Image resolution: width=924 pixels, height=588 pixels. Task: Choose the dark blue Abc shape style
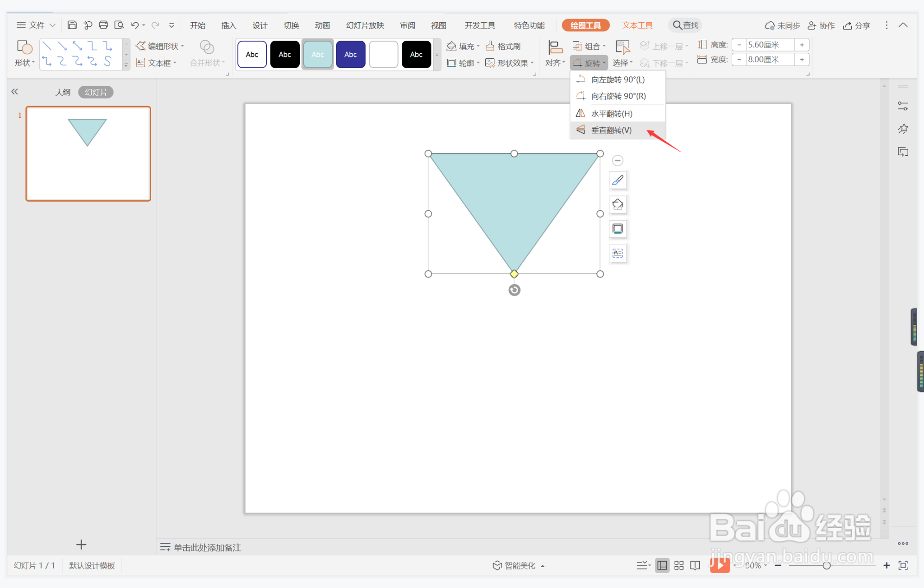click(x=350, y=55)
